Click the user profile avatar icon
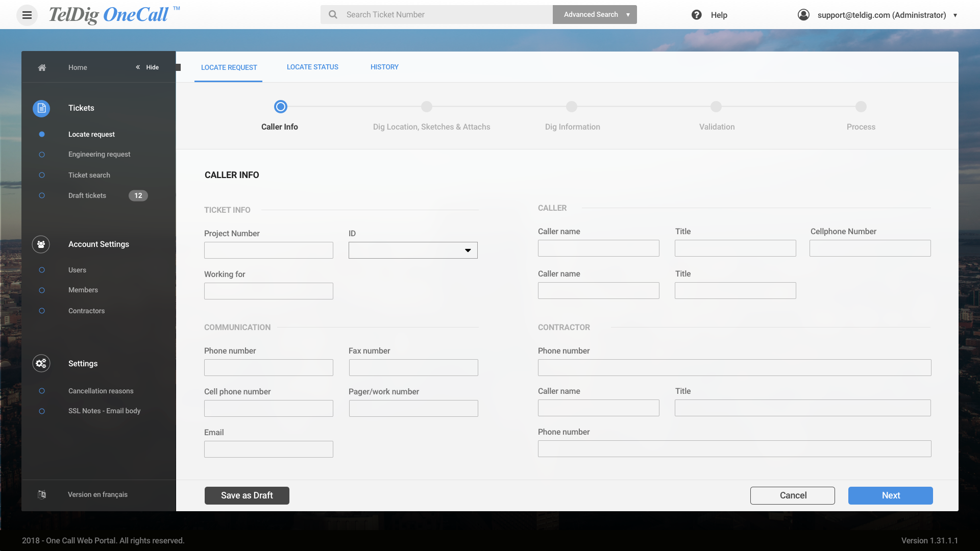 tap(803, 15)
